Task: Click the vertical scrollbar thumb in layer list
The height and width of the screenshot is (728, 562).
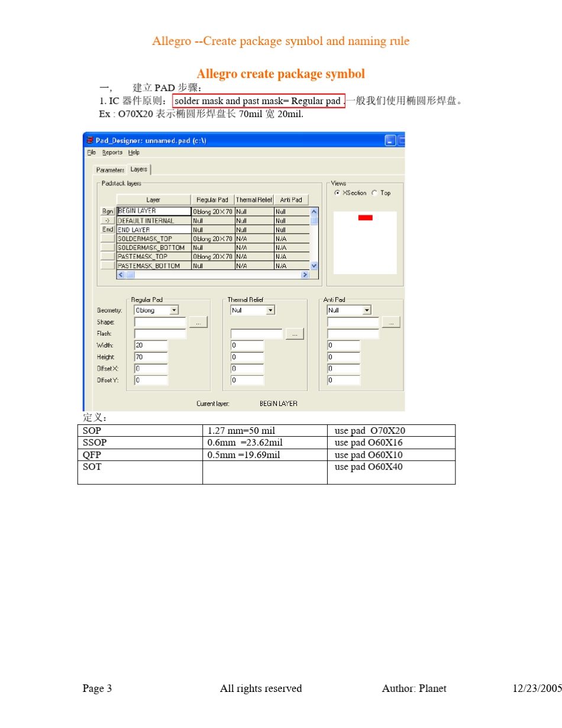Action: click(x=314, y=220)
